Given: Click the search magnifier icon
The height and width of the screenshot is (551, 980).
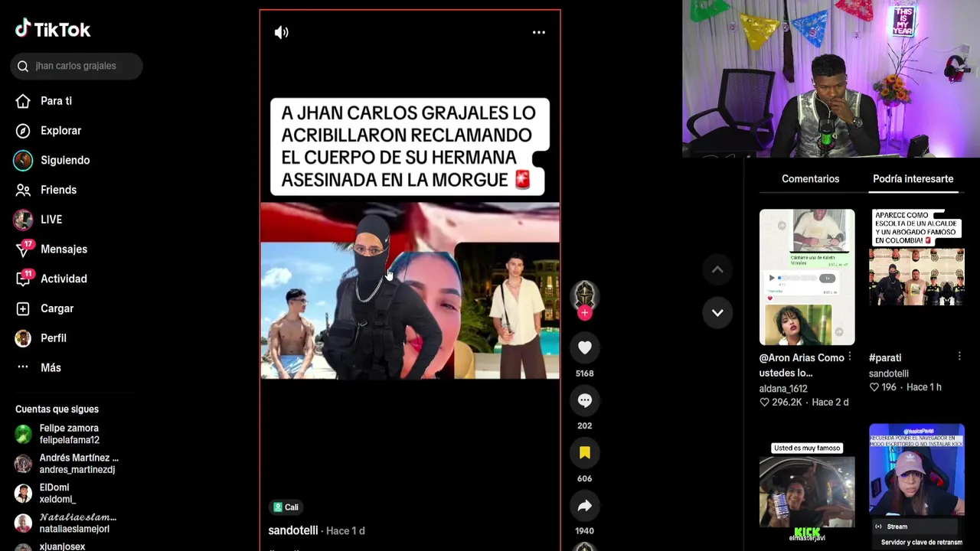Looking at the screenshot, I should (23, 66).
